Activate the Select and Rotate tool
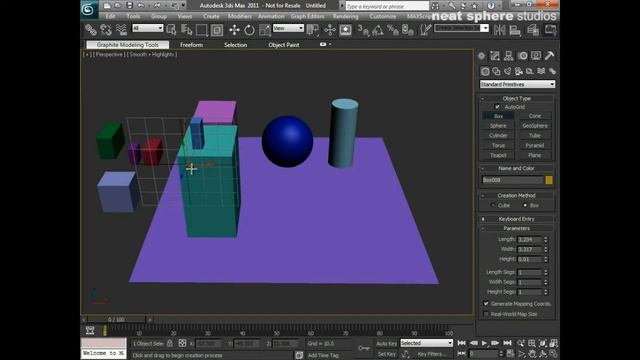The height and width of the screenshot is (360, 640). click(249, 30)
